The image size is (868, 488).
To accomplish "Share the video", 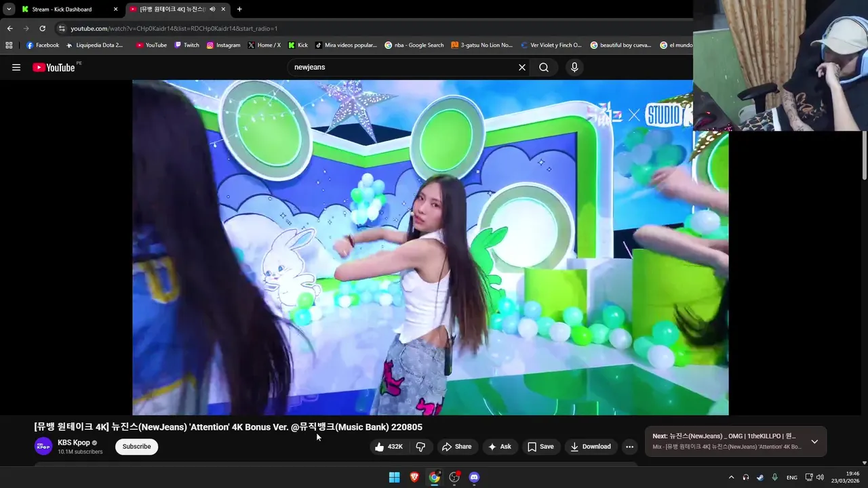I will coord(456,447).
